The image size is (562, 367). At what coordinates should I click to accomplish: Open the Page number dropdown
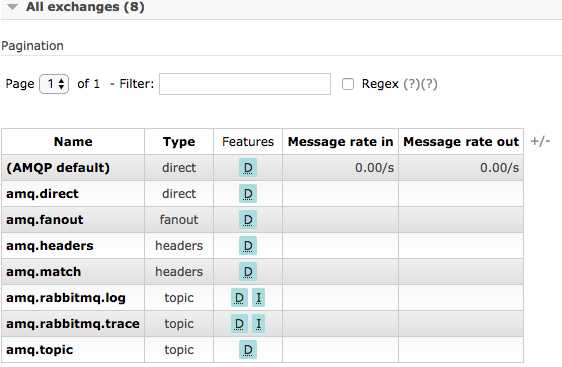coord(54,84)
